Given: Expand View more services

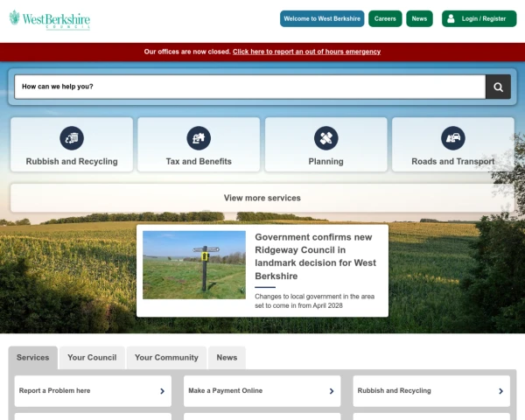Looking at the screenshot, I should [262, 198].
